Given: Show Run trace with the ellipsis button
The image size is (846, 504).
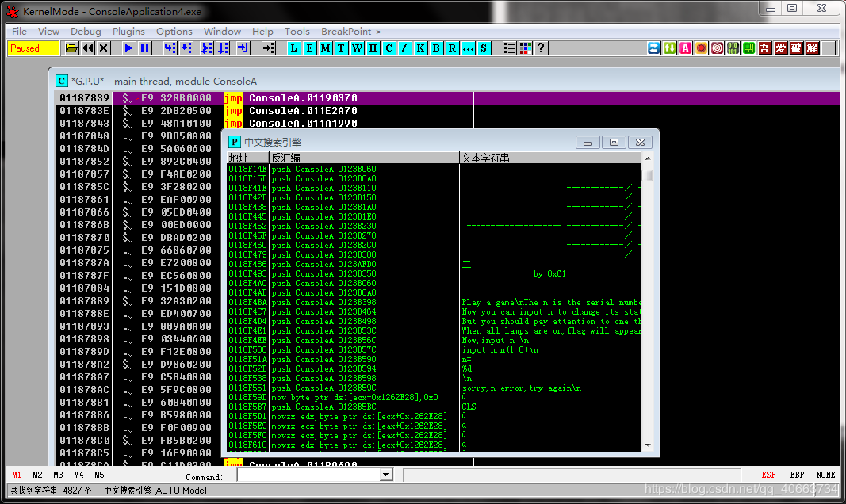Looking at the screenshot, I should click(x=468, y=48).
